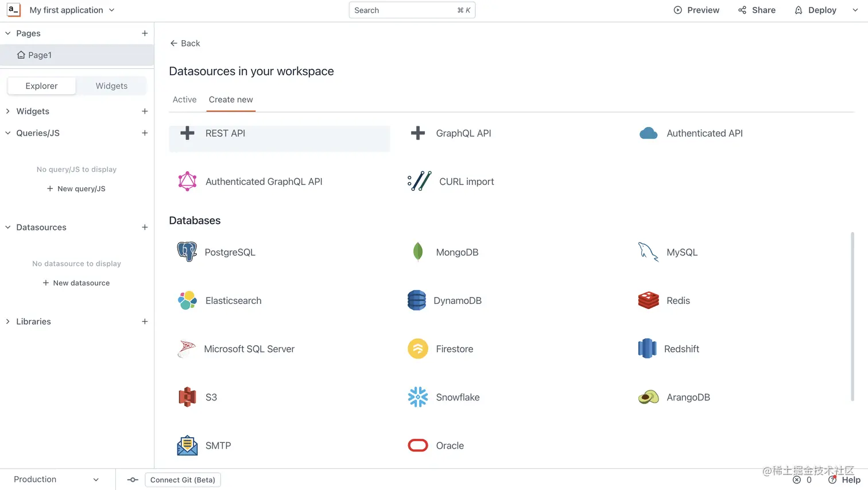Viewport: 868px width, 490px height.
Task: Choose Snowflake database label
Action: (458, 398)
